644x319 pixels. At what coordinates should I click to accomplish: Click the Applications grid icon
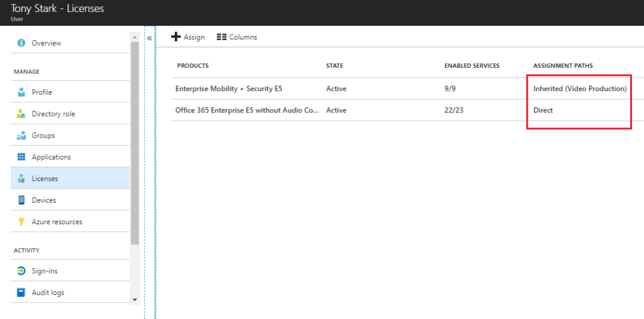21,157
